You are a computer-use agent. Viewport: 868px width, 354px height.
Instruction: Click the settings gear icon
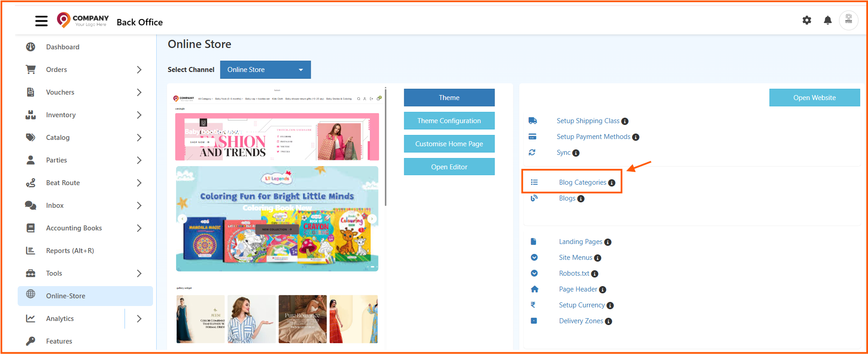(x=806, y=20)
